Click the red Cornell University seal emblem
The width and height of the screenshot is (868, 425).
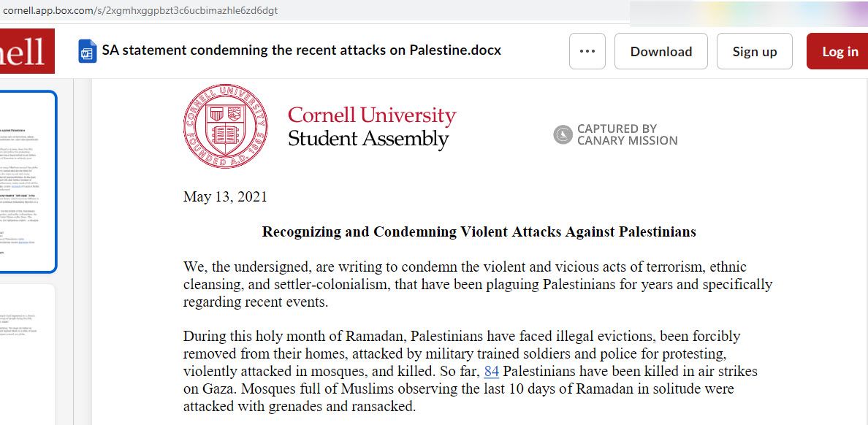pos(225,126)
